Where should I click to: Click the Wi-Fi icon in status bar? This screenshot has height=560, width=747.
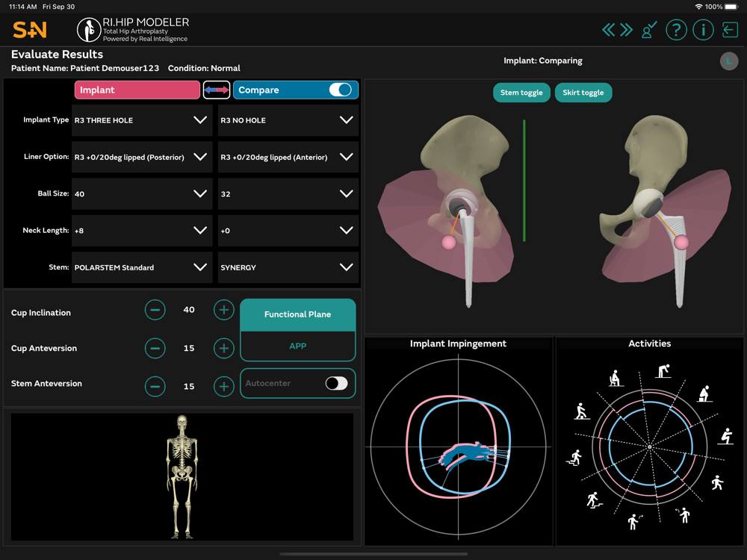tap(699, 7)
